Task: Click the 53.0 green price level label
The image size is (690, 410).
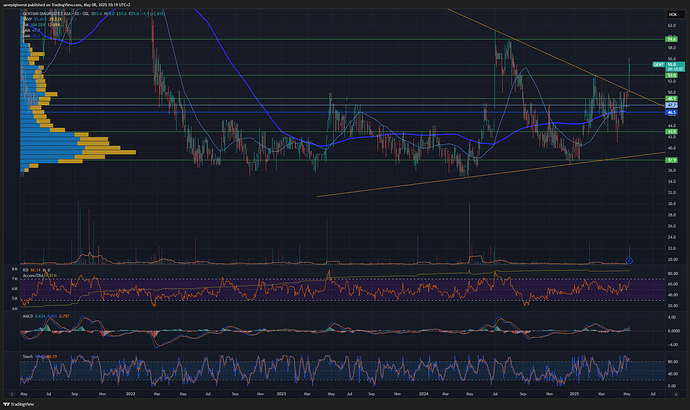Action: click(672, 76)
